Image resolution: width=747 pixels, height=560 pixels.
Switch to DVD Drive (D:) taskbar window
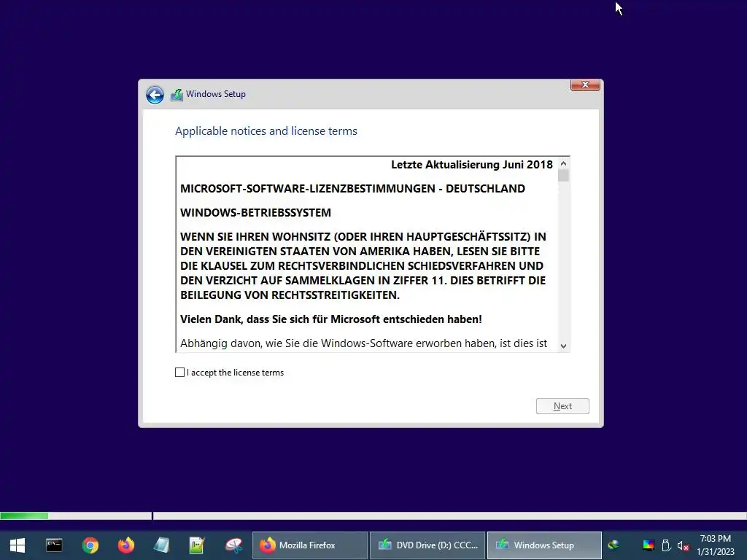427,545
